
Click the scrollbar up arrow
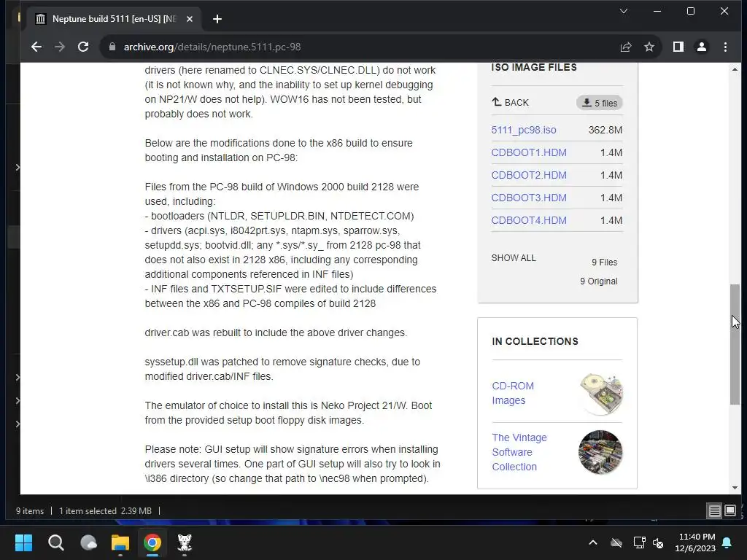click(735, 69)
